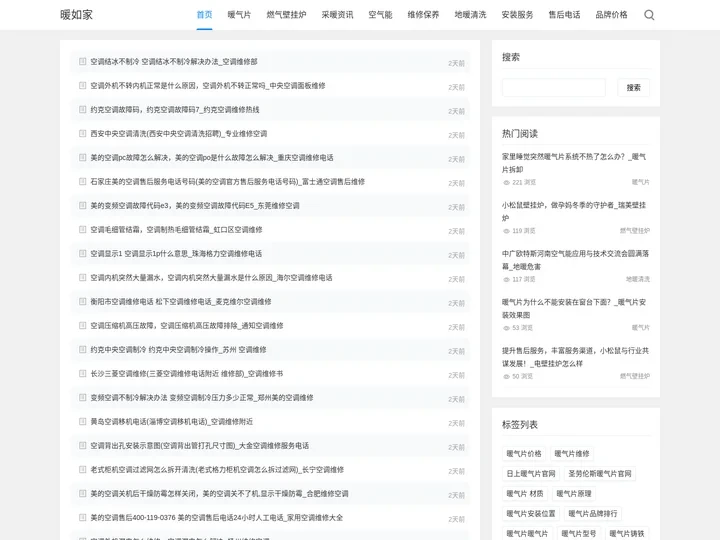This screenshot has width=720, height=540.
Task: Open article 衡阳市空调维修电话
Action: tap(180, 301)
